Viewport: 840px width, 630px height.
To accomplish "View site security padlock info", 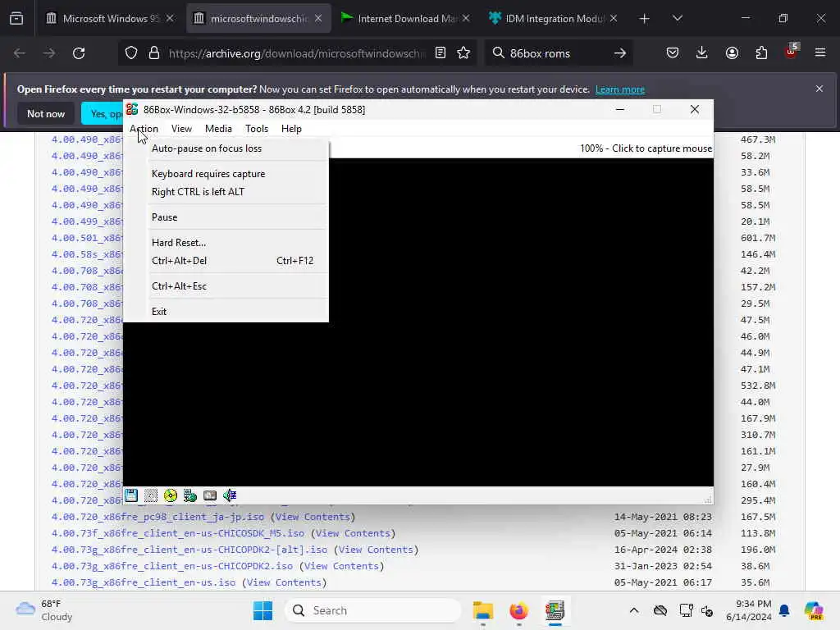I will (x=154, y=53).
